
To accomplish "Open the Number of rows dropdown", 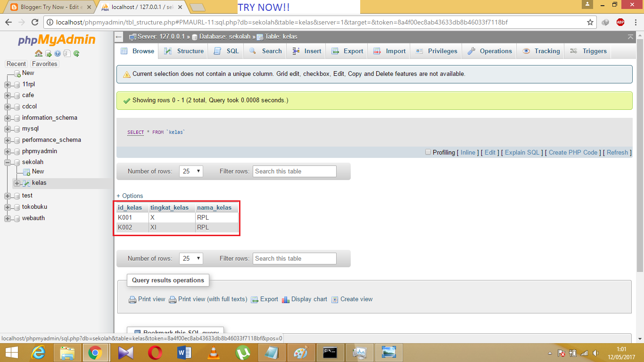I will click(190, 171).
